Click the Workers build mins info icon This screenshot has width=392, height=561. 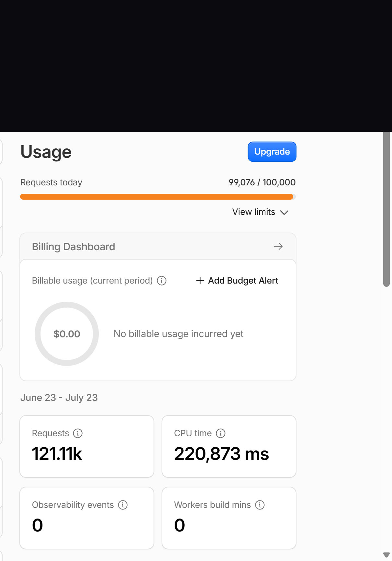pos(260,505)
